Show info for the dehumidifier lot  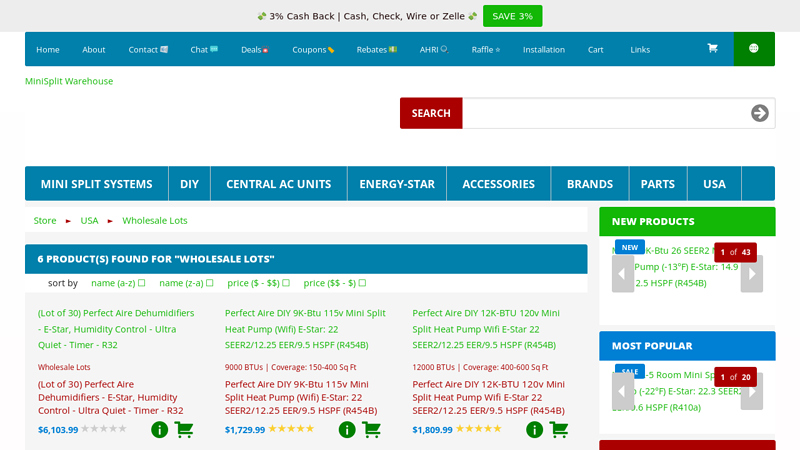click(160, 430)
